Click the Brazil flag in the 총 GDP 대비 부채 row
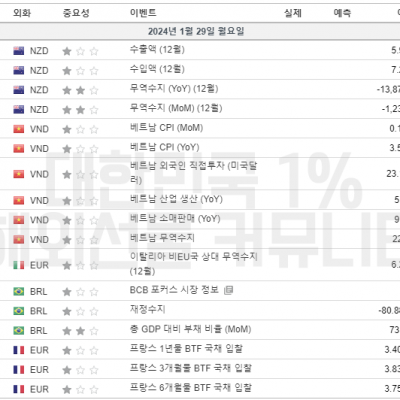 click(19, 330)
